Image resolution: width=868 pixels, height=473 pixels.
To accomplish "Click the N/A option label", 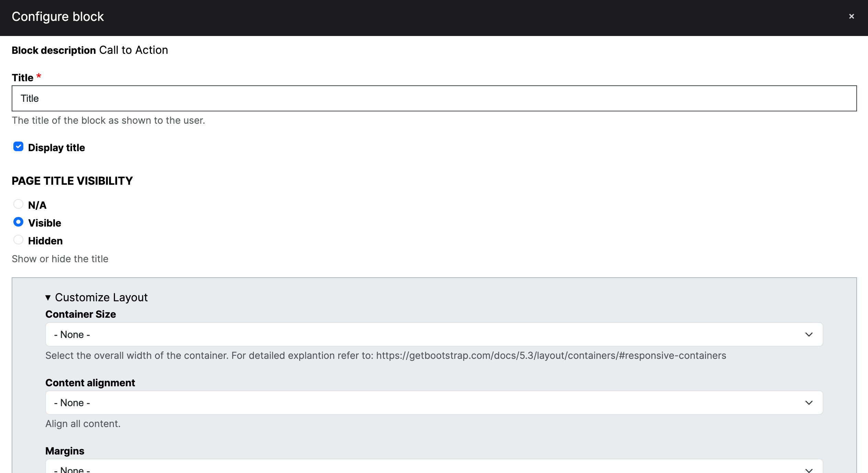I will (x=37, y=205).
